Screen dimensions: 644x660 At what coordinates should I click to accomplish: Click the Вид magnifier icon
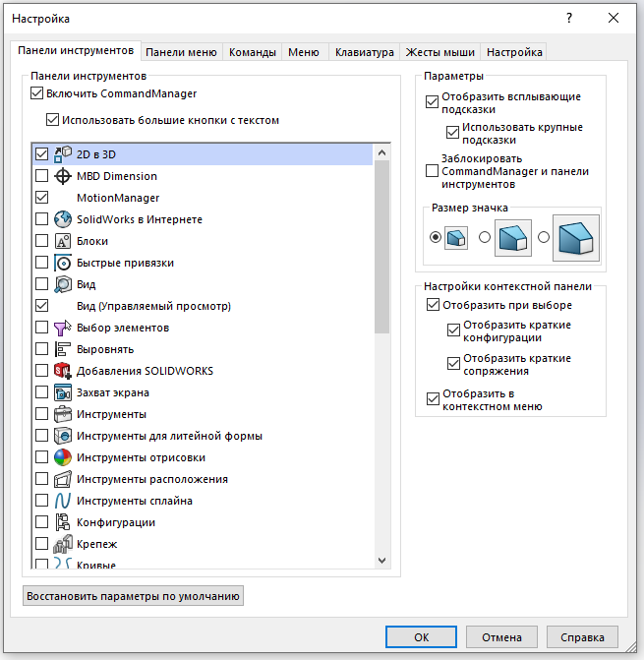(x=63, y=284)
